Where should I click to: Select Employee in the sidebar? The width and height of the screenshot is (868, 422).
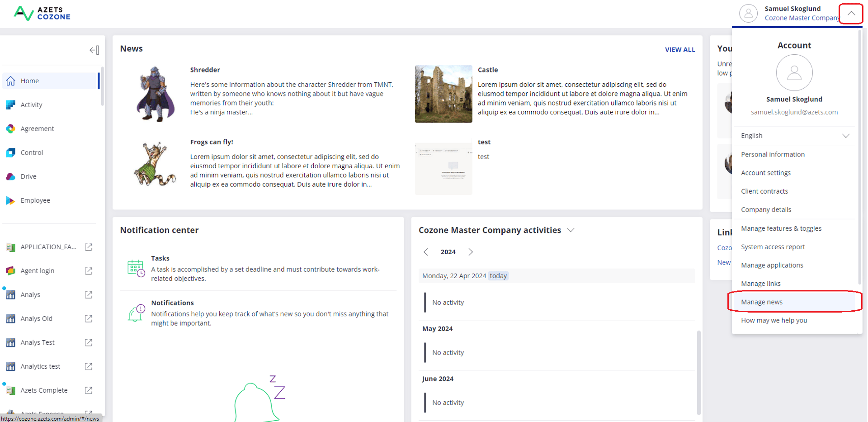pos(51,201)
